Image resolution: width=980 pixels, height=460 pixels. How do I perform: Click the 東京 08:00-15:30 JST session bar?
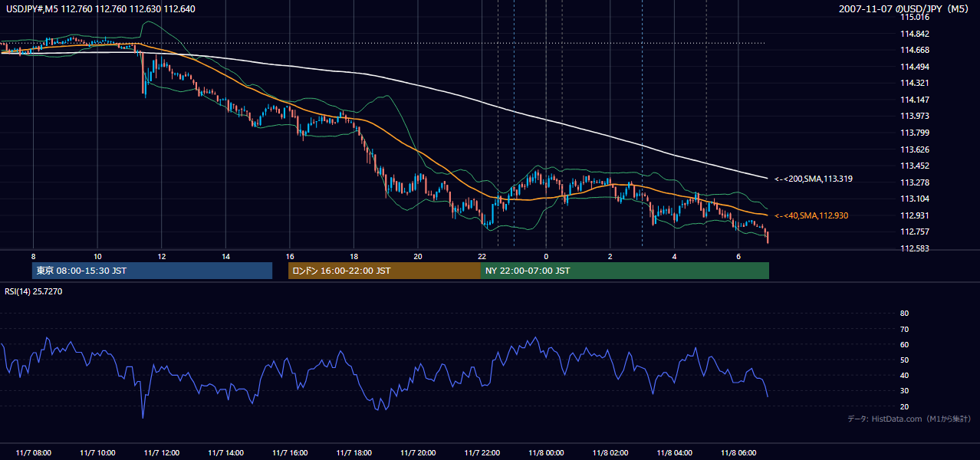click(x=152, y=271)
